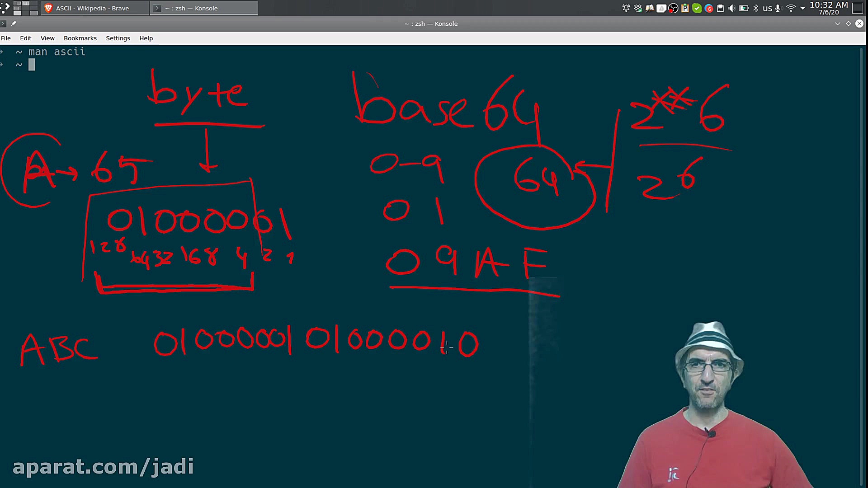Click the show desktop button
The height and width of the screenshot is (488, 868).
858,8
